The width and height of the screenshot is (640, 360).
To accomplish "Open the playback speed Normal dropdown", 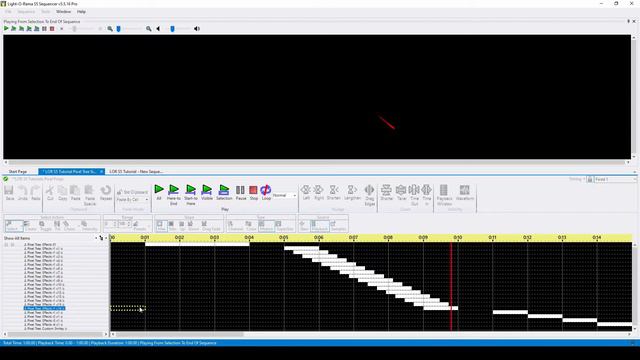I will click(x=284, y=196).
